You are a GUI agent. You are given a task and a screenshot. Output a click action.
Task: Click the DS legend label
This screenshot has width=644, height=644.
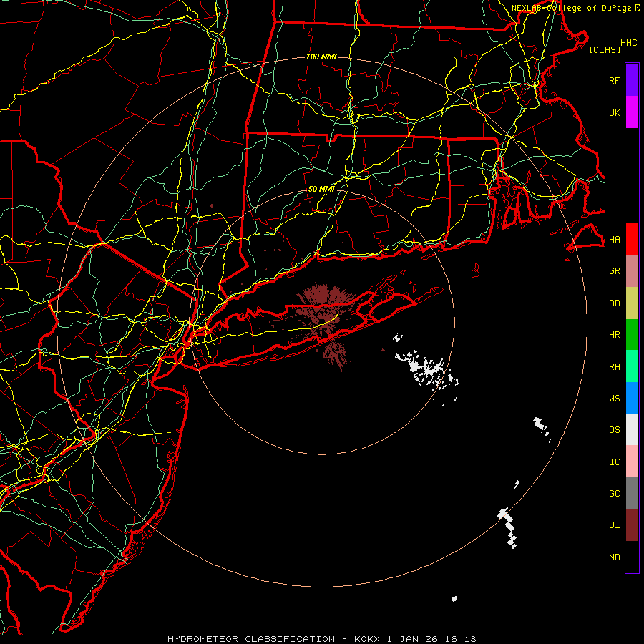pos(614,430)
